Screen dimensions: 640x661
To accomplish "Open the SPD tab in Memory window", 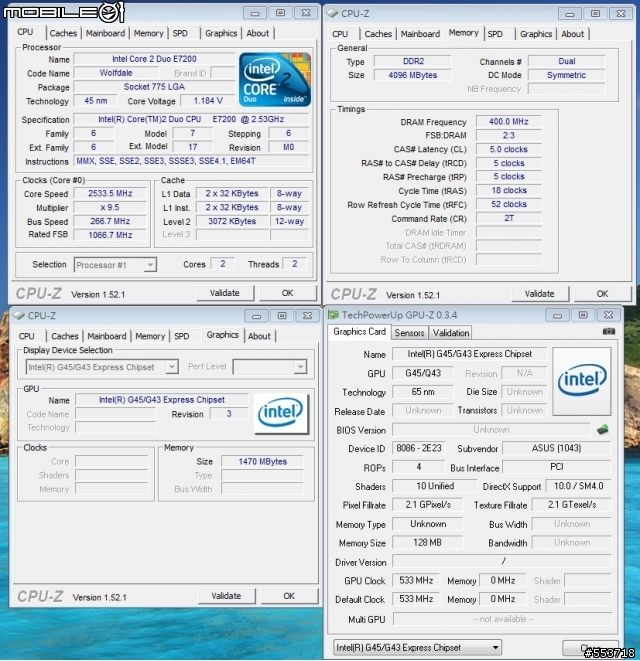I will pos(495,34).
